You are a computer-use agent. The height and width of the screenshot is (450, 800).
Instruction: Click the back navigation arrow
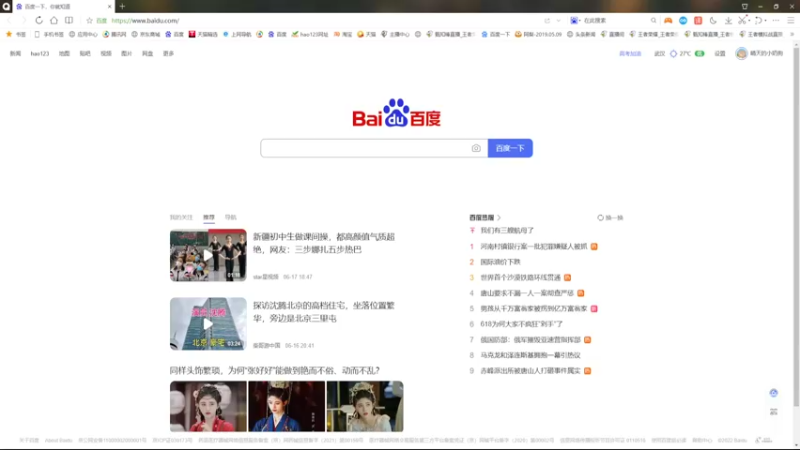(9, 20)
